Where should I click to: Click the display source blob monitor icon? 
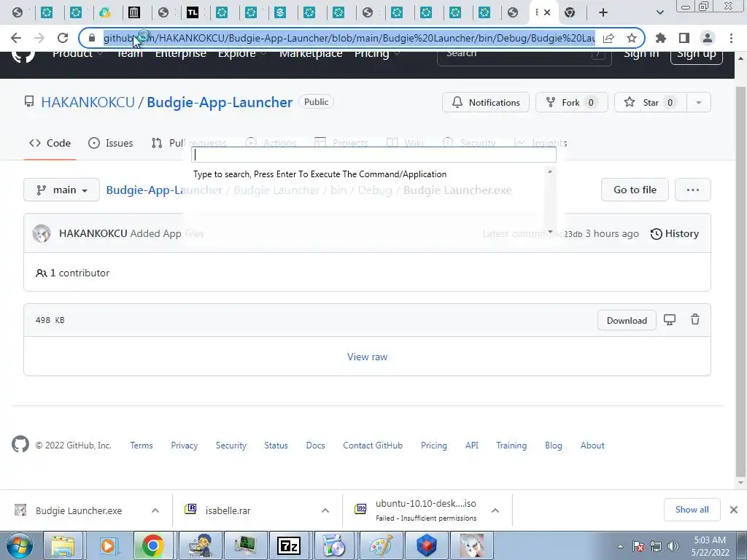tap(670, 320)
